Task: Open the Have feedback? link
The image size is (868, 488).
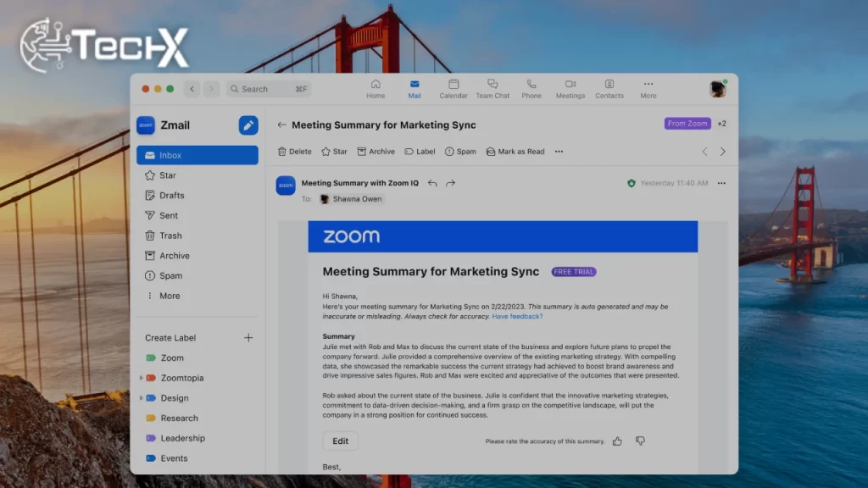Action: tap(519, 316)
